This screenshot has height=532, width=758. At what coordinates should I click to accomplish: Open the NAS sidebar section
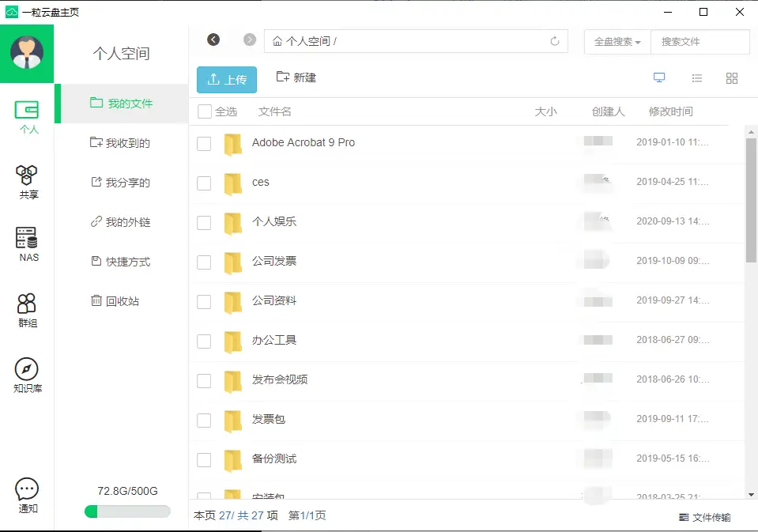[x=28, y=245]
